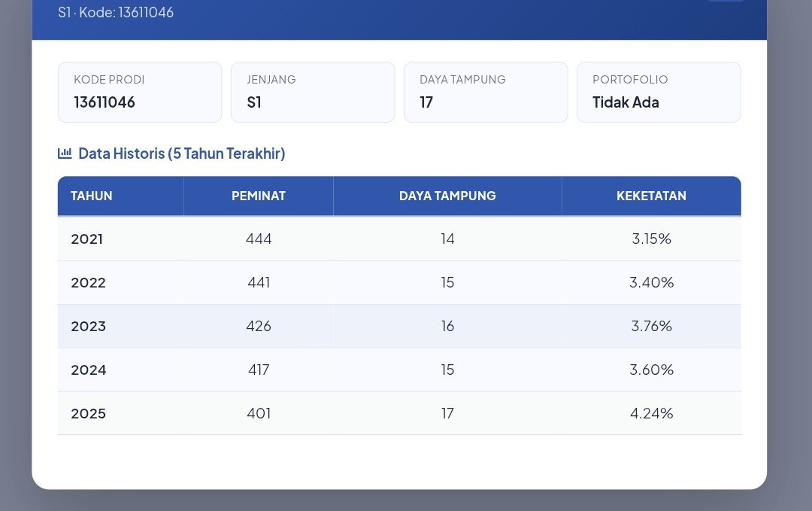
Task: Click the Kode Prodi card value 13611046
Action: [x=104, y=102]
